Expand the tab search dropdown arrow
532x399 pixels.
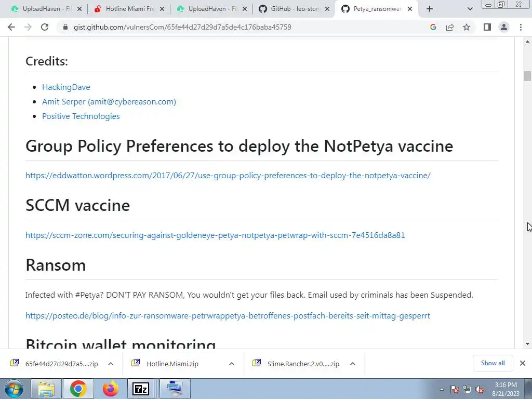tap(470, 9)
